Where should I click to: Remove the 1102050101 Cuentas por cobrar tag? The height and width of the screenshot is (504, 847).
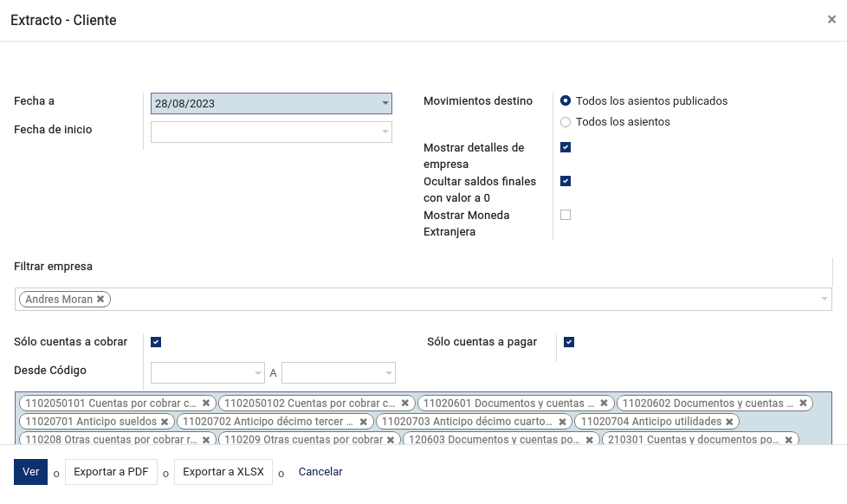click(x=206, y=403)
